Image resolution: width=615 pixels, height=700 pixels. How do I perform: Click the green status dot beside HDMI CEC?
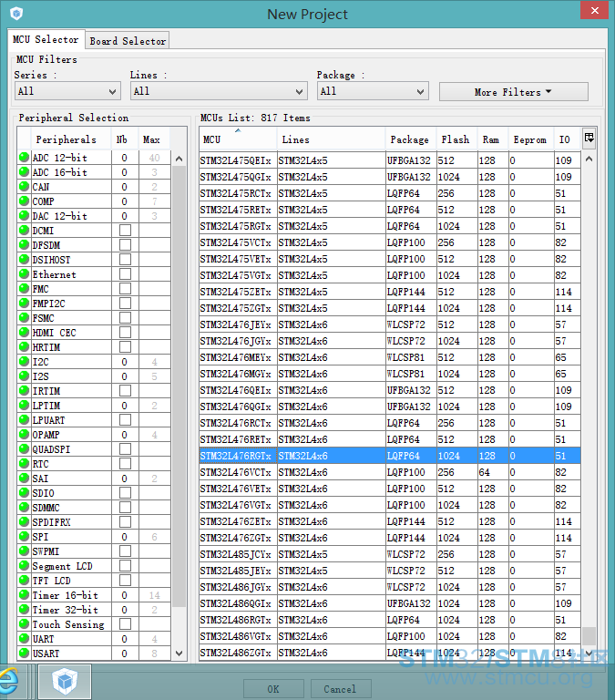pos(24,332)
